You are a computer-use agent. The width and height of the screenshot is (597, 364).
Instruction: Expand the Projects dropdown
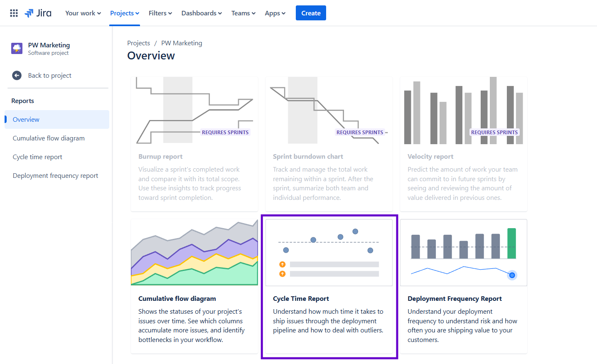click(x=124, y=13)
